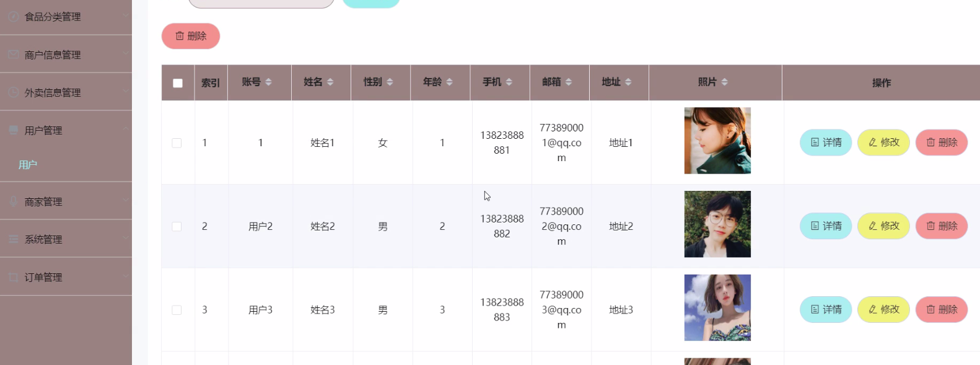Check the checkbox for row 1

pos(177,143)
